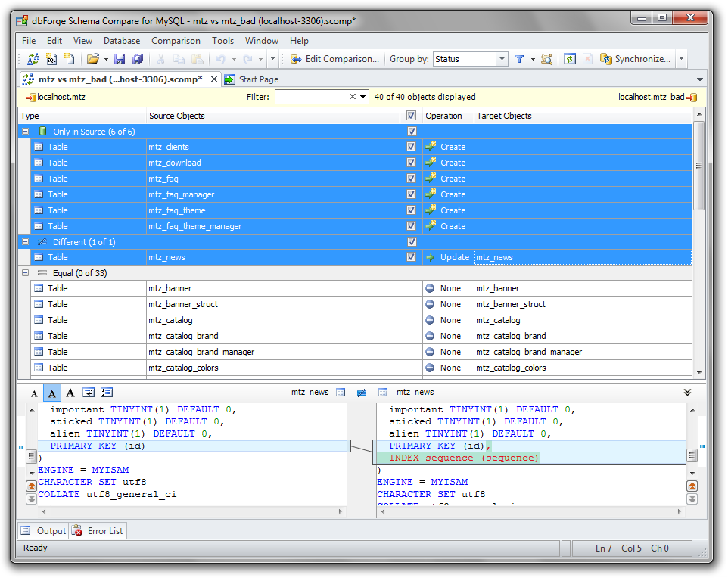728x578 pixels.
Task: Click the Open folder toolbar icon
Action: pyautogui.click(x=93, y=59)
